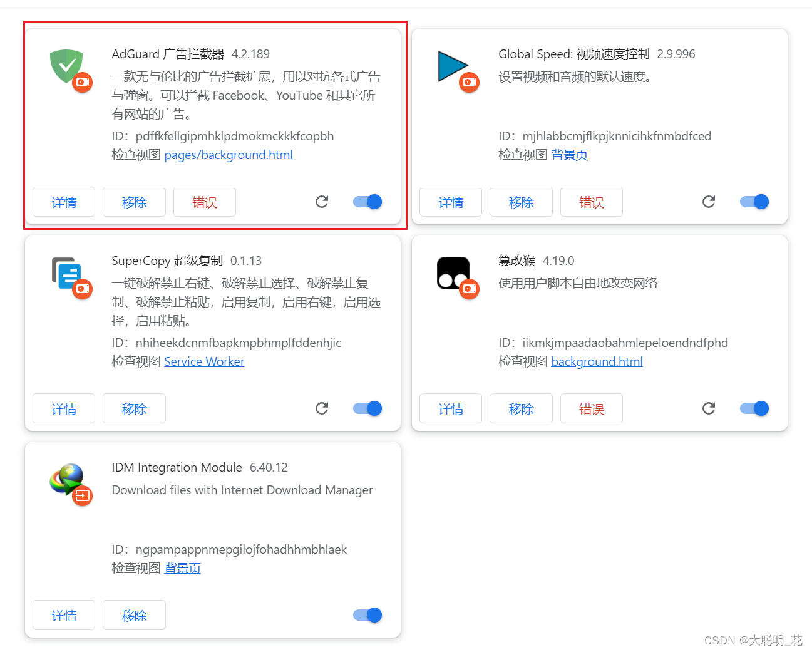Open 篡改猴 background.html link
The height and width of the screenshot is (652, 812).
point(597,361)
